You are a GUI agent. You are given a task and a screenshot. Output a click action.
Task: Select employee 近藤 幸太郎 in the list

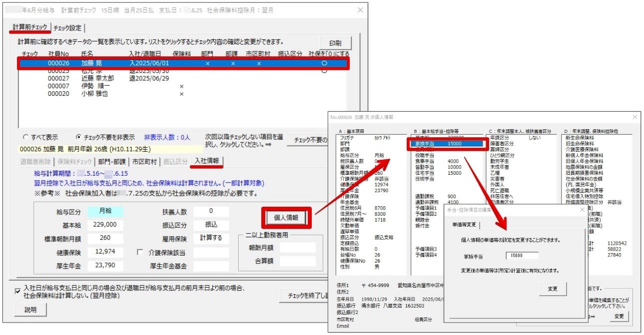point(97,78)
